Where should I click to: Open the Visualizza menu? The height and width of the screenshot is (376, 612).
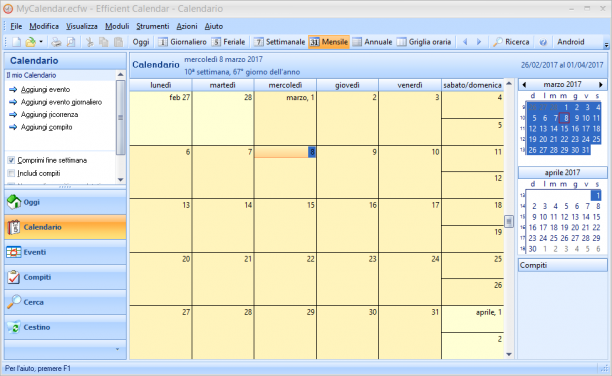[x=82, y=26]
